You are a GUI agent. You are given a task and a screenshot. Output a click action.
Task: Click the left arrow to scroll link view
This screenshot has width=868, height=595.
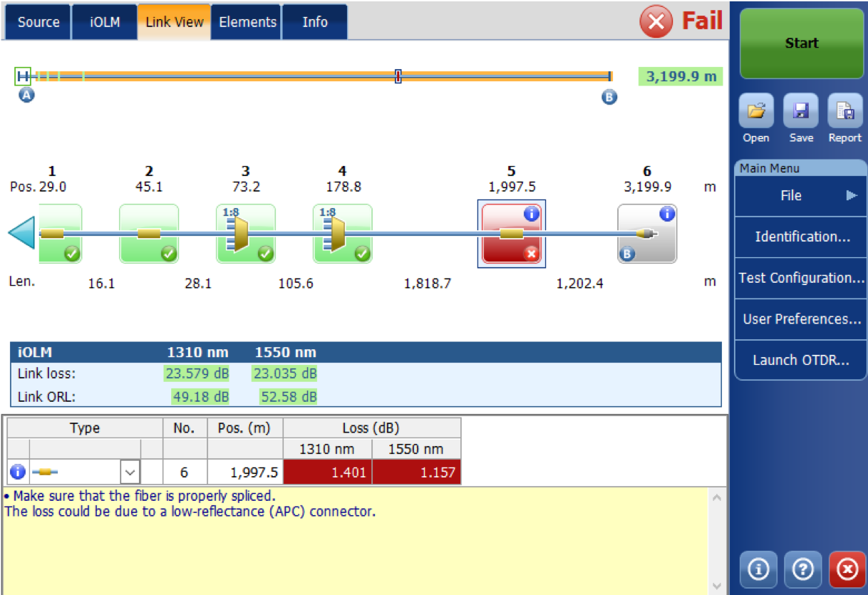point(21,234)
